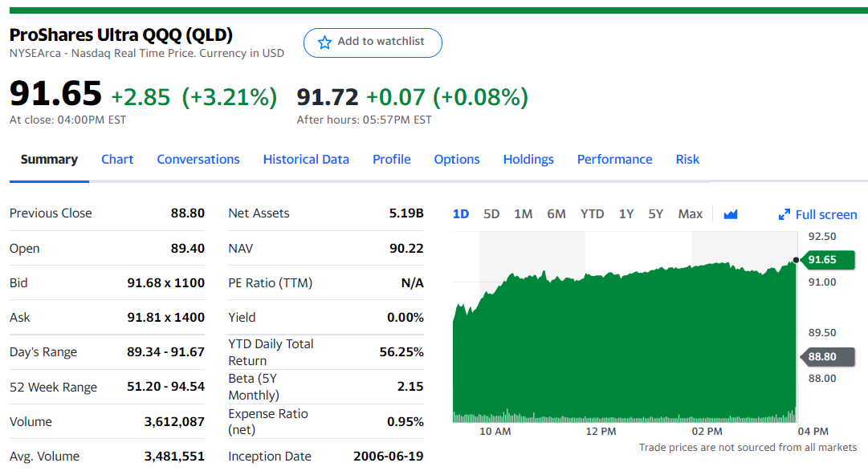Click the after hours price 91.72

(x=328, y=97)
